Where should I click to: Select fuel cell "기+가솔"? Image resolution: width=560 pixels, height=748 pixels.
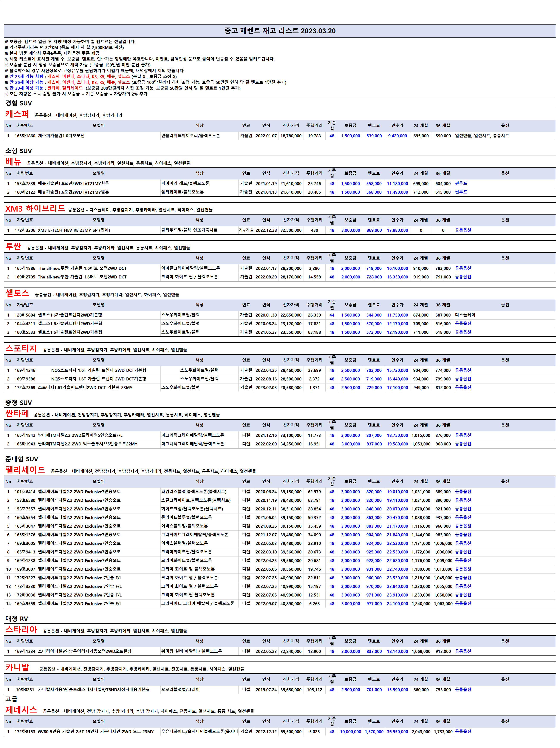click(x=246, y=230)
